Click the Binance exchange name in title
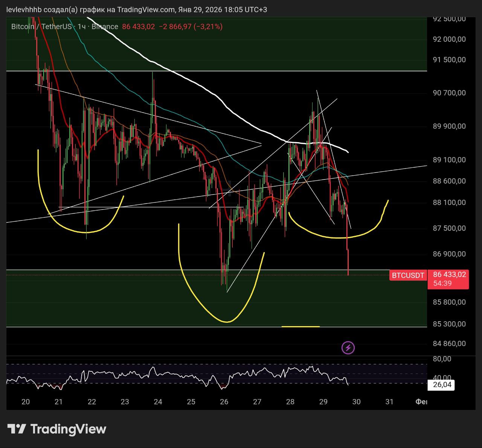Image resolution: width=482 pixels, height=448 pixels. click(105, 26)
